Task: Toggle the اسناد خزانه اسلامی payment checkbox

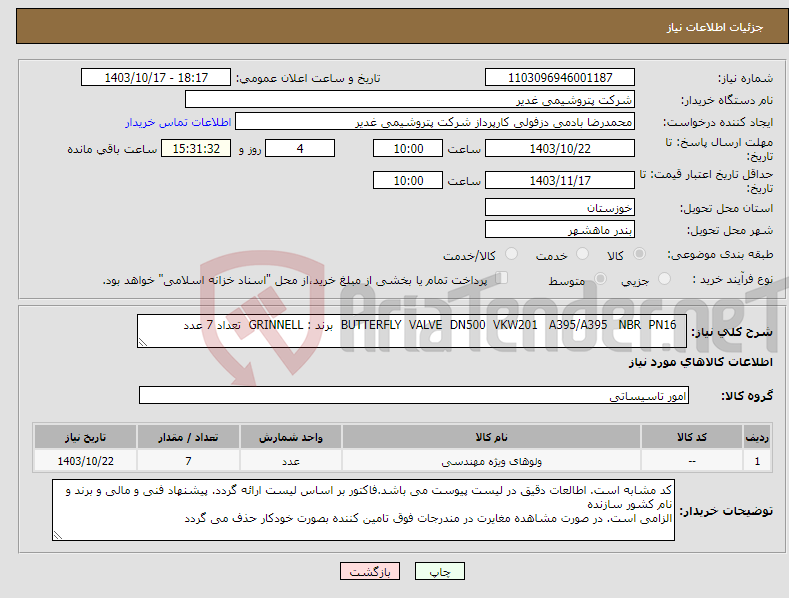Action: tap(501, 277)
